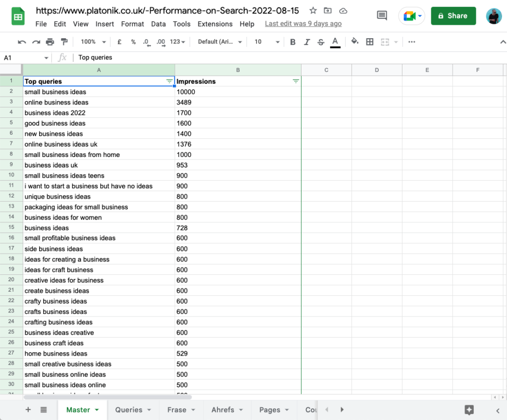This screenshot has width=507, height=420.
Task: Toggle bold formatting
Action: tap(293, 42)
